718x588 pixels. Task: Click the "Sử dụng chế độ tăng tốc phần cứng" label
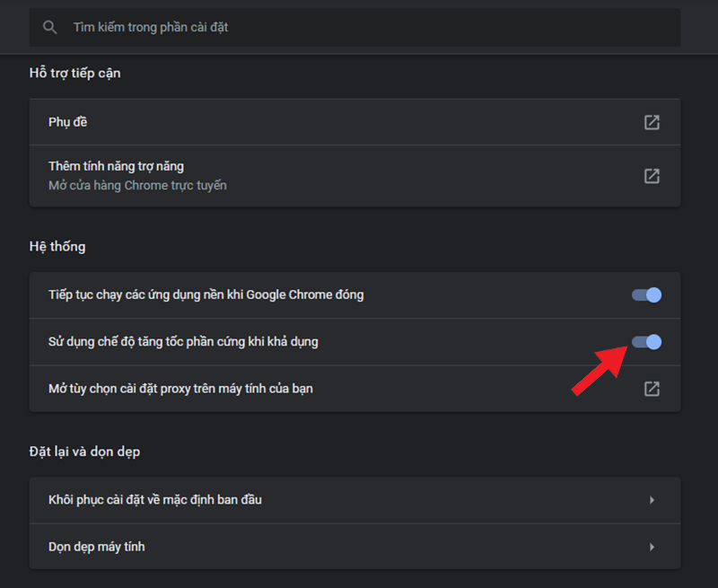(183, 341)
